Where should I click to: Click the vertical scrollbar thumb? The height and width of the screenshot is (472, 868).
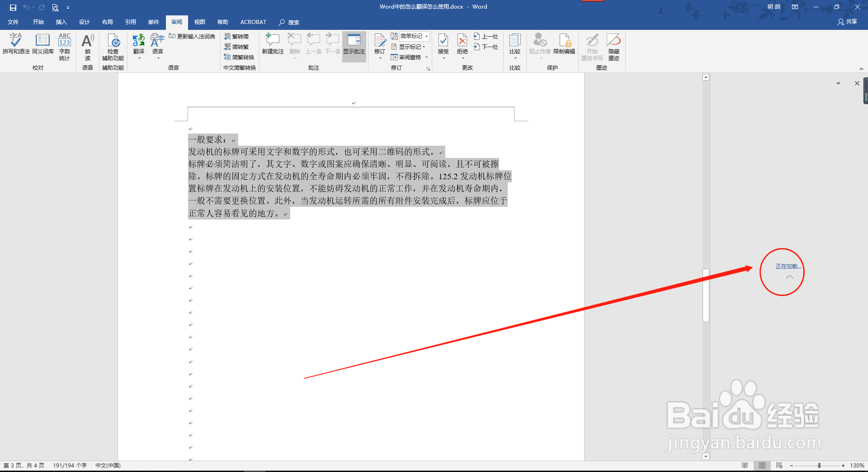coord(706,296)
